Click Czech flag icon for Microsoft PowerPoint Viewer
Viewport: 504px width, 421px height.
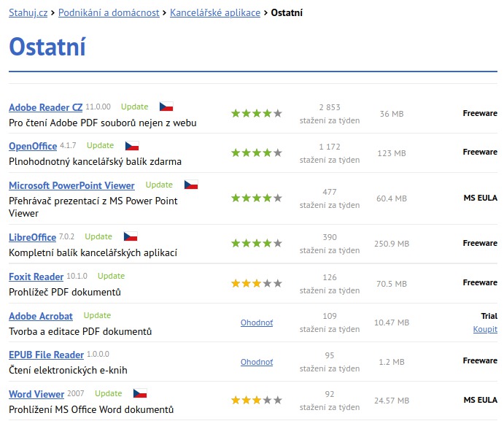[x=191, y=185]
